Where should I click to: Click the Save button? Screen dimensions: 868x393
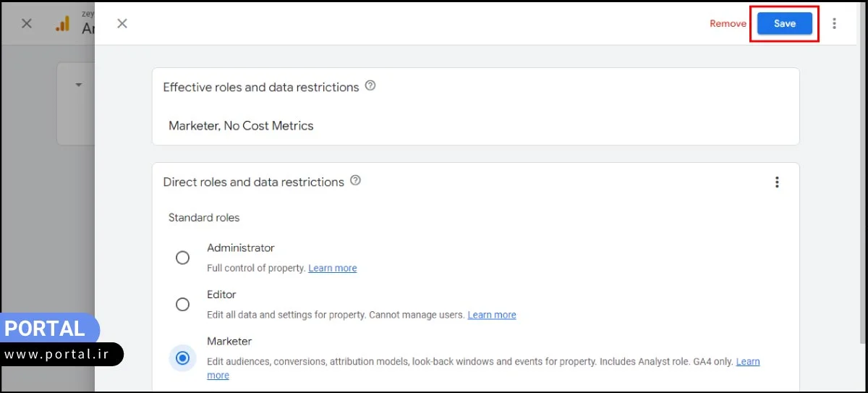(784, 24)
